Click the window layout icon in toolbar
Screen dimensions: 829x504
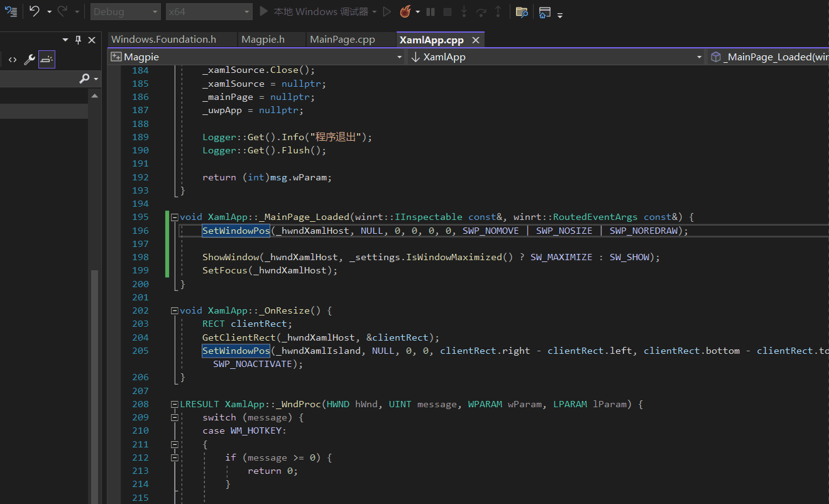click(x=544, y=11)
